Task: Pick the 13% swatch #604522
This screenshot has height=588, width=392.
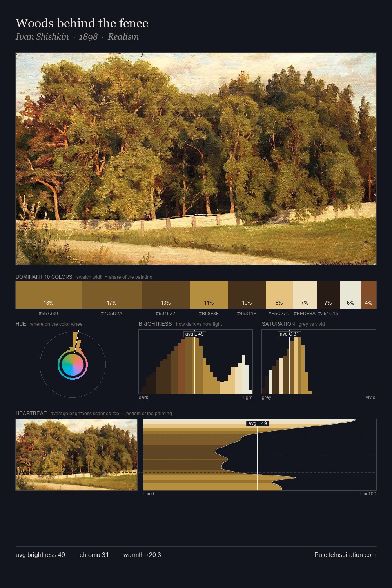Action: pos(166,295)
